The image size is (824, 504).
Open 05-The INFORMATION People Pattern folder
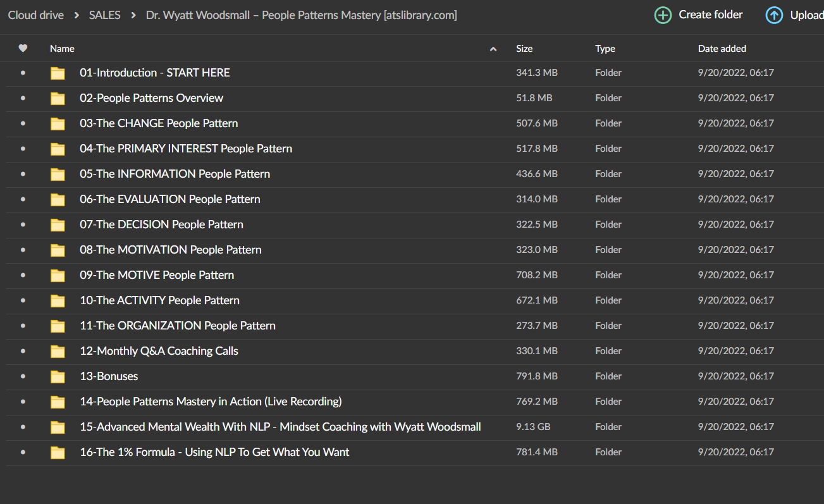coord(175,174)
